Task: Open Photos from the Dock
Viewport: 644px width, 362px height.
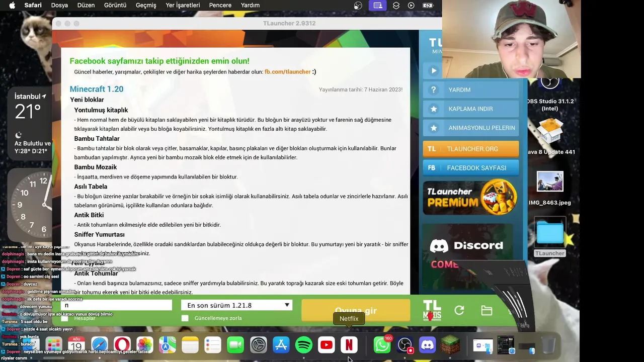Action: point(145,345)
